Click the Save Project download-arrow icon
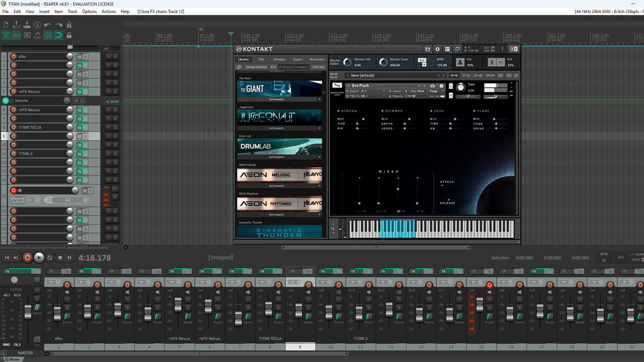 pyautogui.click(x=27, y=25)
